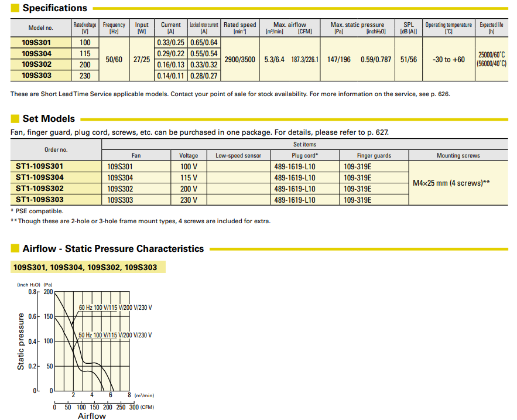Viewport: 517px width, 420px height.
Task: Click the rated speed value "2900/3500"
Action: (x=239, y=60)
